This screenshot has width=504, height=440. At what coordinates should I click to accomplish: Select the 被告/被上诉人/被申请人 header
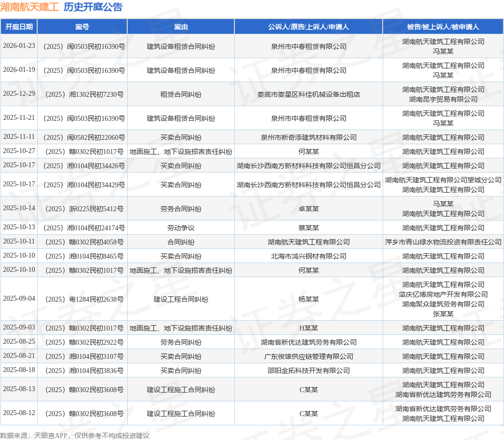tap(443, 27)
